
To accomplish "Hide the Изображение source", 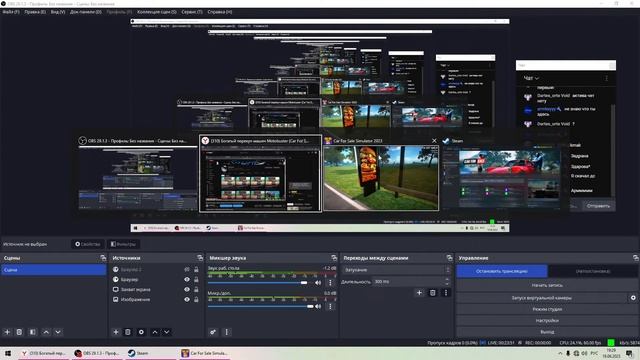I will [187, 300].
